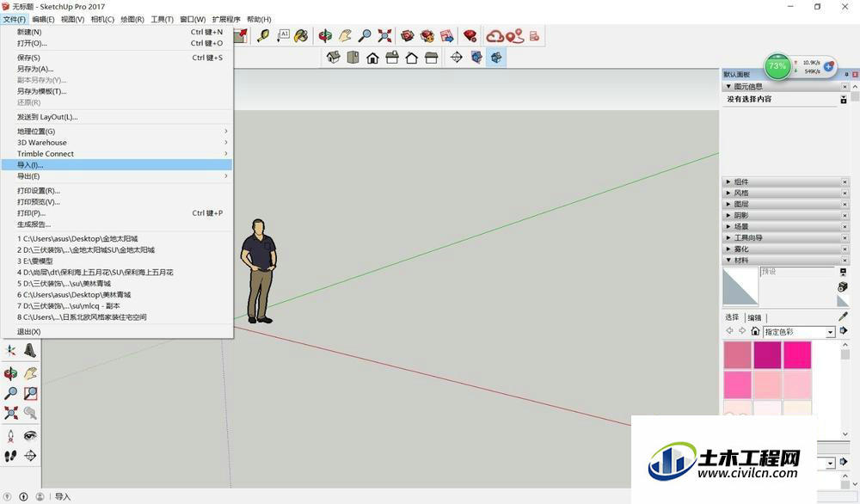Open the 指定色彩 material library dropdown
The height and width of the screenshot is (504, 860).
coord(830,332)
